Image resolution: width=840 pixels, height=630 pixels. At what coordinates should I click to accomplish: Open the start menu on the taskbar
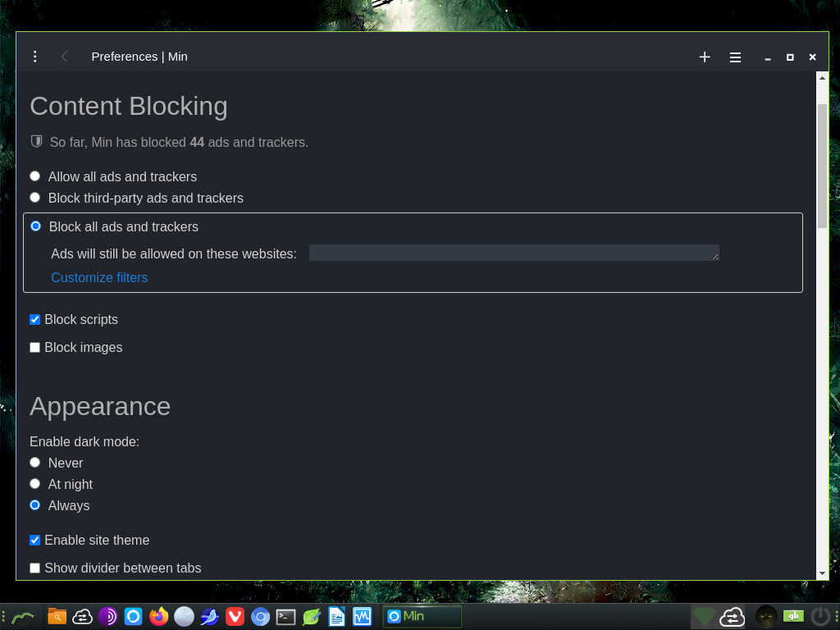click(22, 617)
